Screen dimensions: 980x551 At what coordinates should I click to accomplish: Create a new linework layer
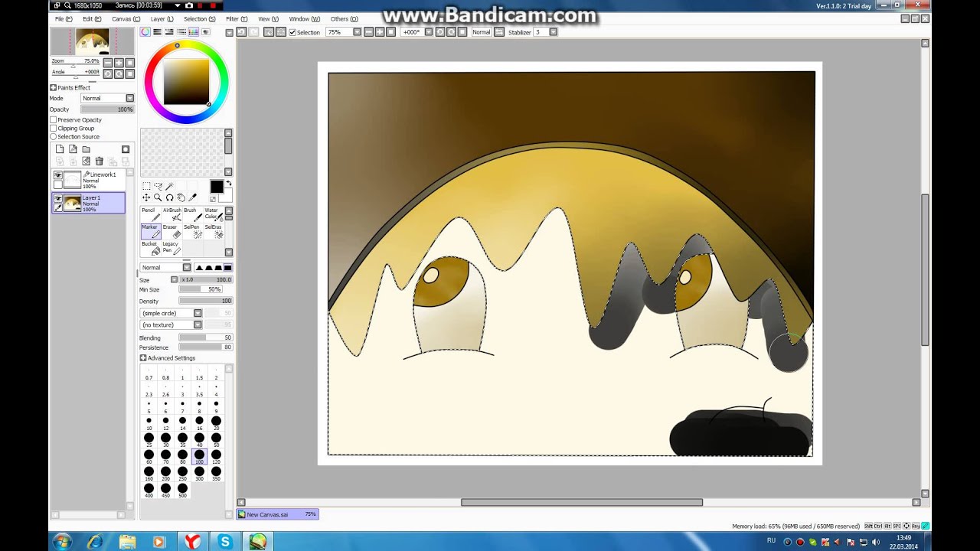pyautogui.click(x=73, y=149)
